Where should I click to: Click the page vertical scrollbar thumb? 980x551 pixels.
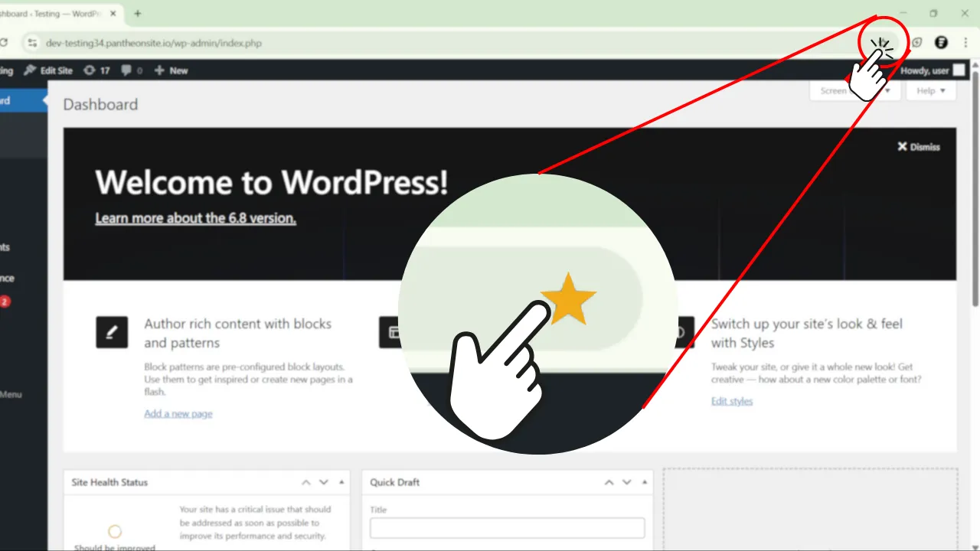(975, 187)
